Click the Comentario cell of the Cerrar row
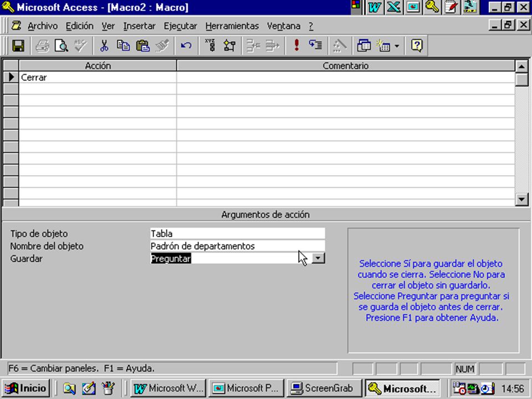The image size is (532, 399). click(x=345, y=78)
